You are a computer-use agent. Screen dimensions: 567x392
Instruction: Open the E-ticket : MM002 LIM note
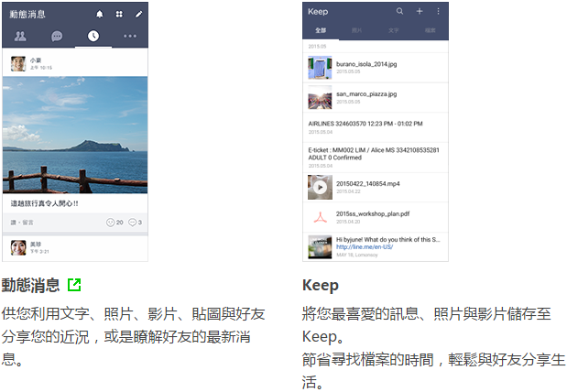[x=376, y=158]
